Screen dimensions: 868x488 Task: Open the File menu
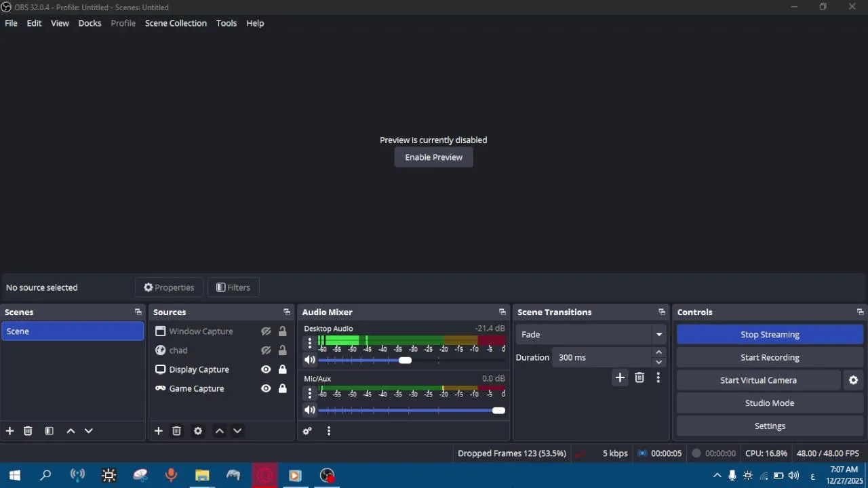click(x=11, y=23)
